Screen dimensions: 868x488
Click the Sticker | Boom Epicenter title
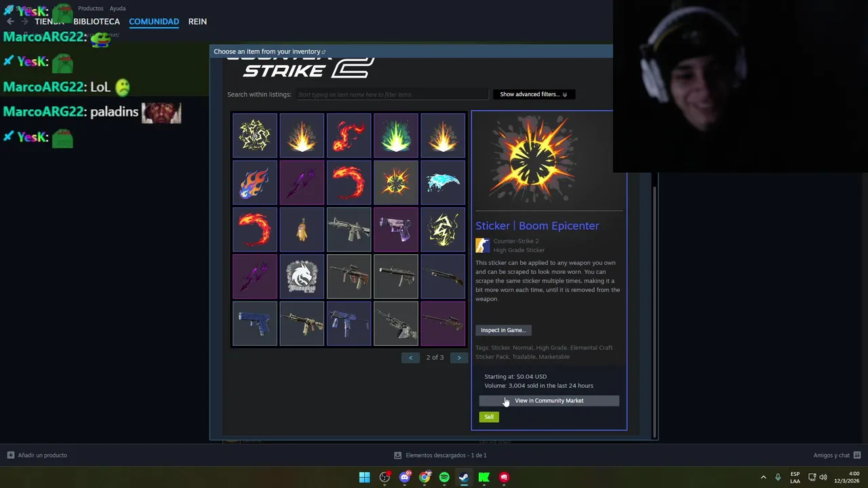pos(537,226)
